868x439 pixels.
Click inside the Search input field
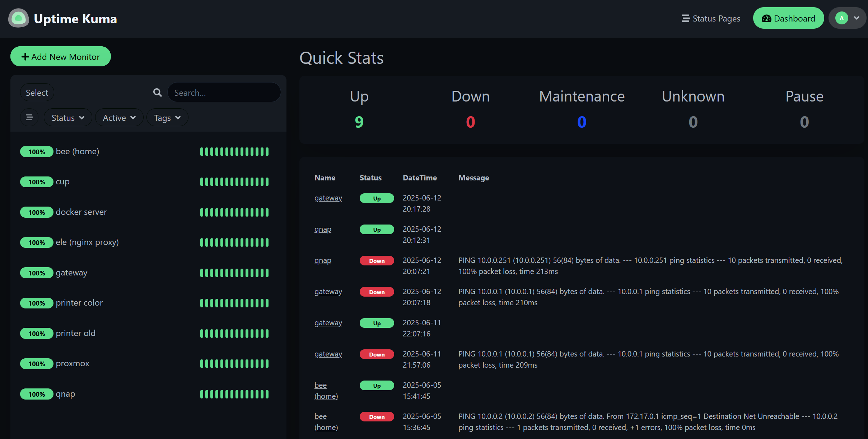click(x=224, y=92)
